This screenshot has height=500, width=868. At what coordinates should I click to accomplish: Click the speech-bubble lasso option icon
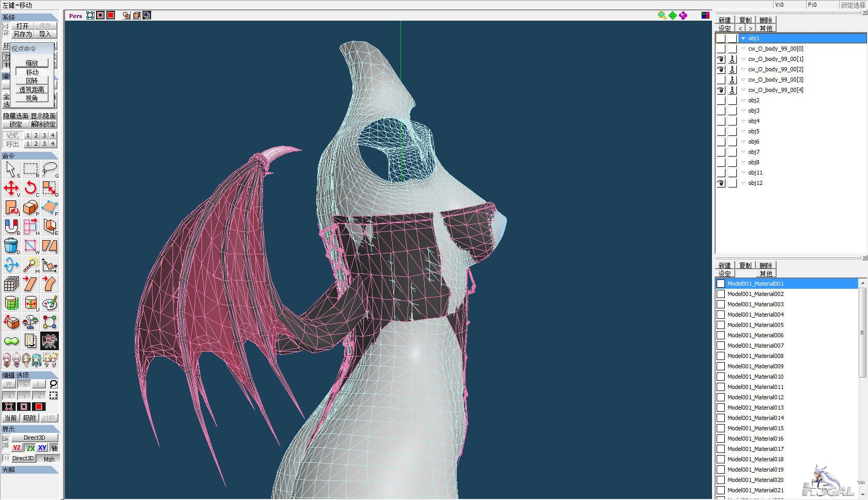pos(53,384)
